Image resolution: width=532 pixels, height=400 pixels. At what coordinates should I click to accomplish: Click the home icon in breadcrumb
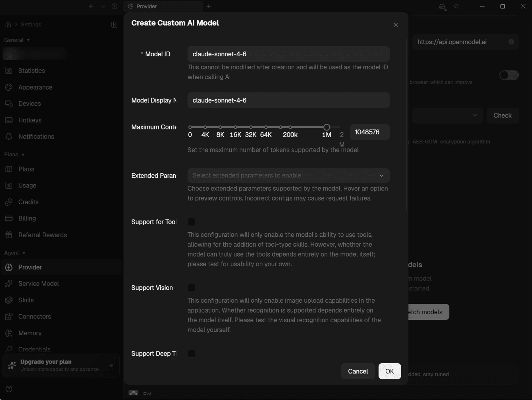coord(8,24)
